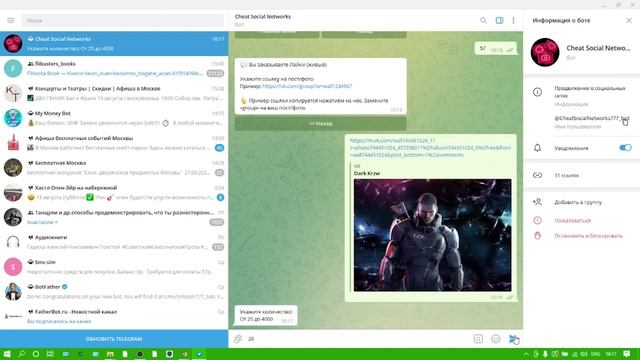Open My Money Bot chat
This screenshot has width=640, height=360.
(x=114, y=118)
